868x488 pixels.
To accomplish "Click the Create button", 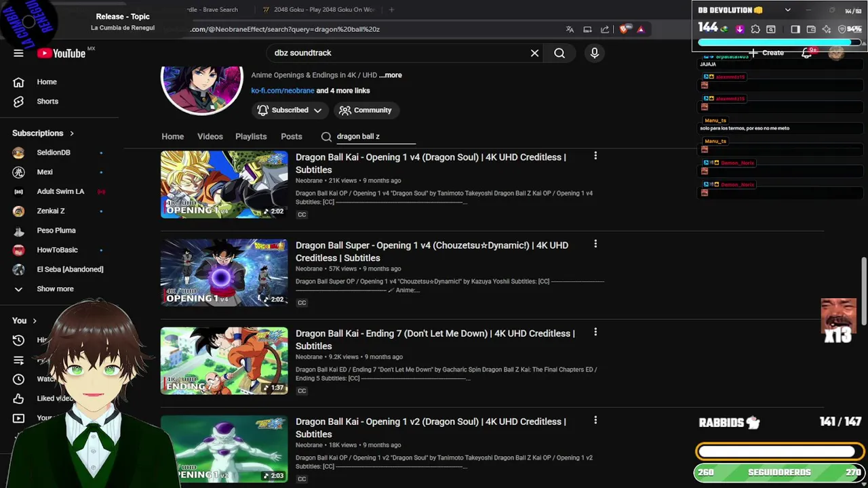I will point(766,53).
